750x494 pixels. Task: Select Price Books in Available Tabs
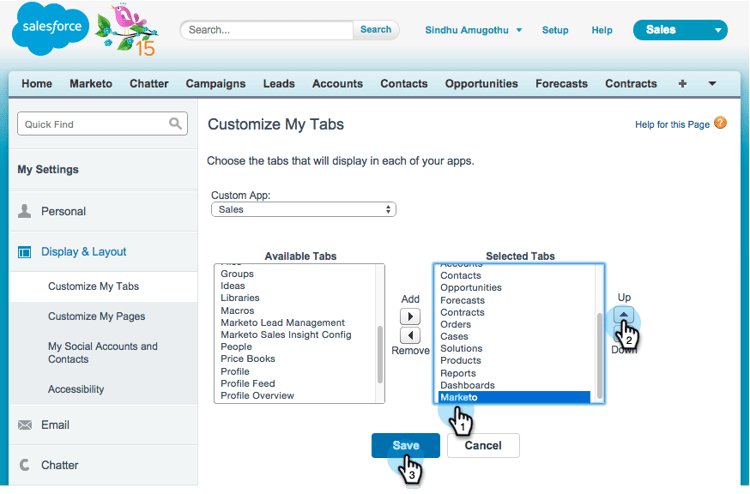pyautogui.click(x=248, y=358)
